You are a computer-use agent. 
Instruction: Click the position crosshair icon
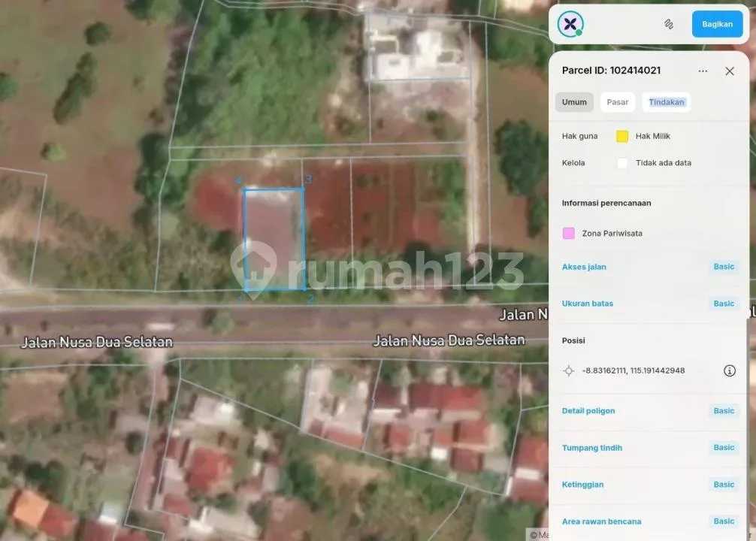(569, 370)
